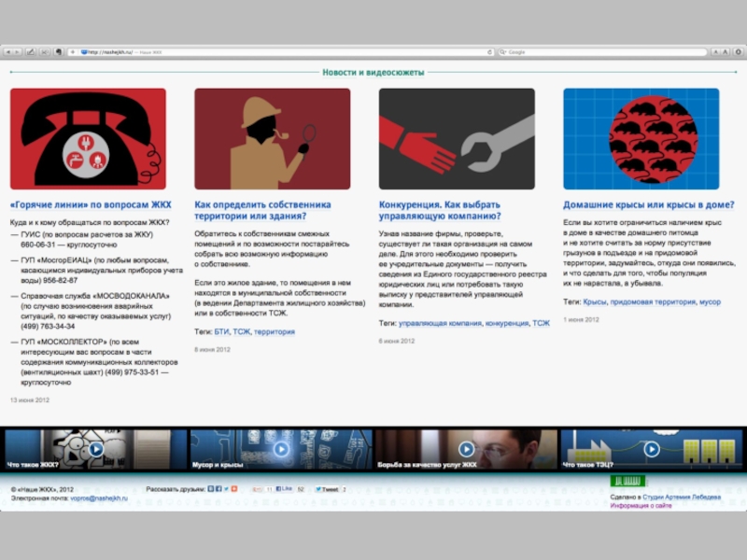Open the detective with magnifier illustration
The height and width of the screenshot is (560, 747).
click(x=272, y=139)
